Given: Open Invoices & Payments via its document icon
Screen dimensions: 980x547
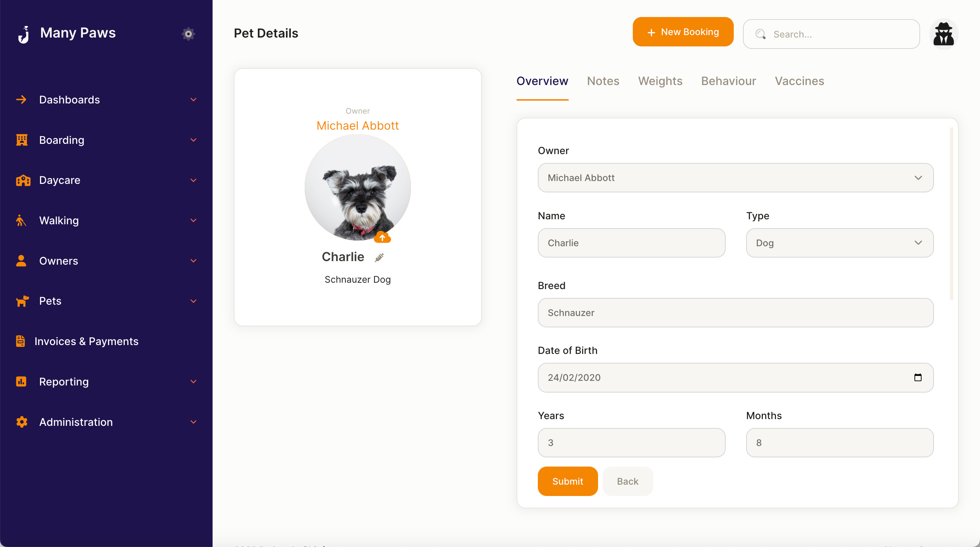Looking at the screenshot, I should (x=20, y=341).
